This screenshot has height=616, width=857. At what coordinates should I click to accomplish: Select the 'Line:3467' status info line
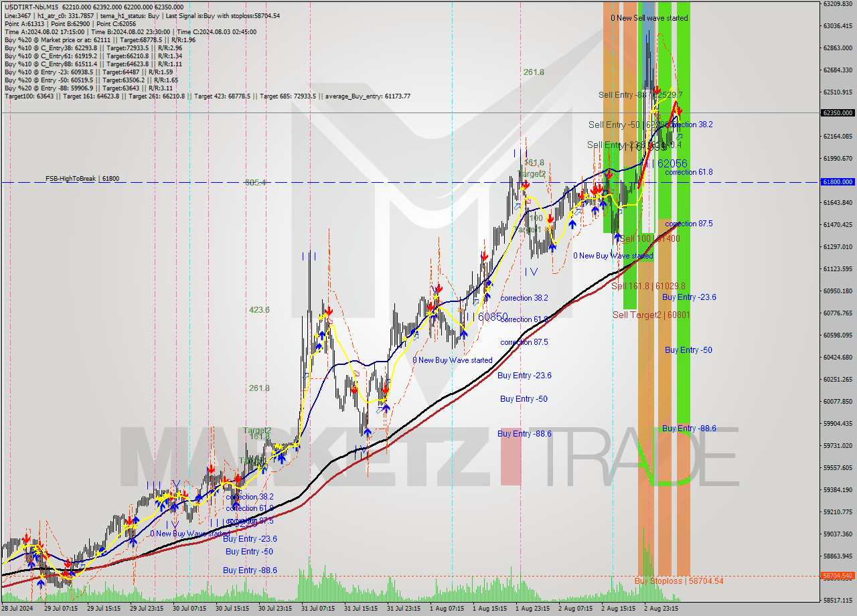(x=142, y=15)
